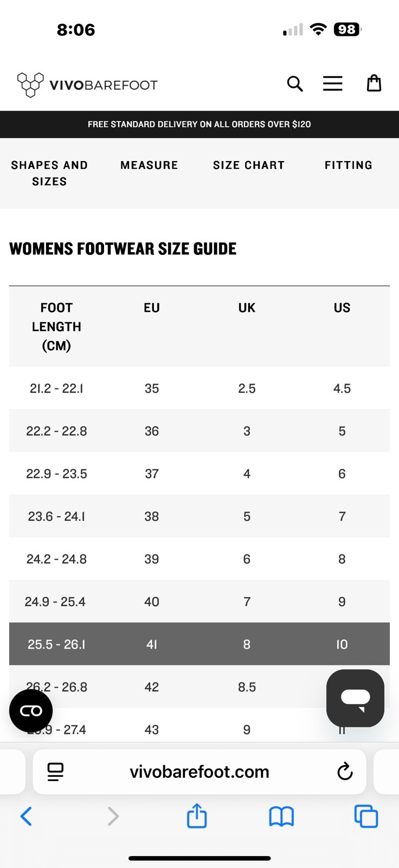399x868 pixels.
Task: Go back with Safari back arrow
Action: (26, 816)
